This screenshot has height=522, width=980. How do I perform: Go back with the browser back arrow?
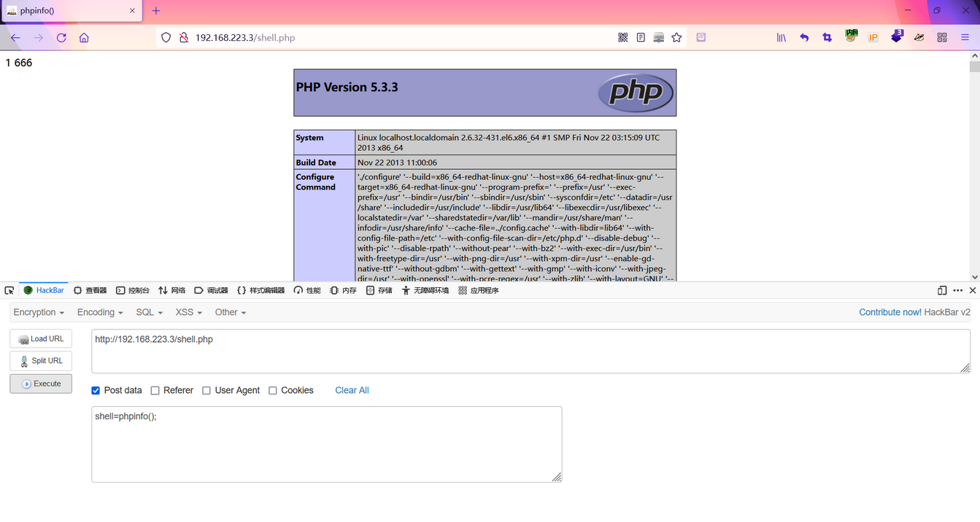[15, 38]
